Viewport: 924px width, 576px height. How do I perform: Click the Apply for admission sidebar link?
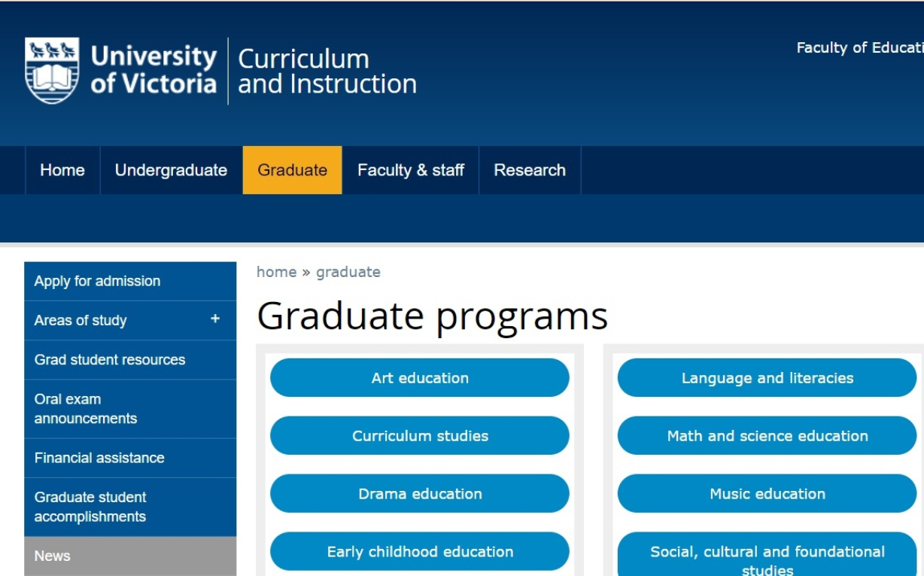point(97,281)
